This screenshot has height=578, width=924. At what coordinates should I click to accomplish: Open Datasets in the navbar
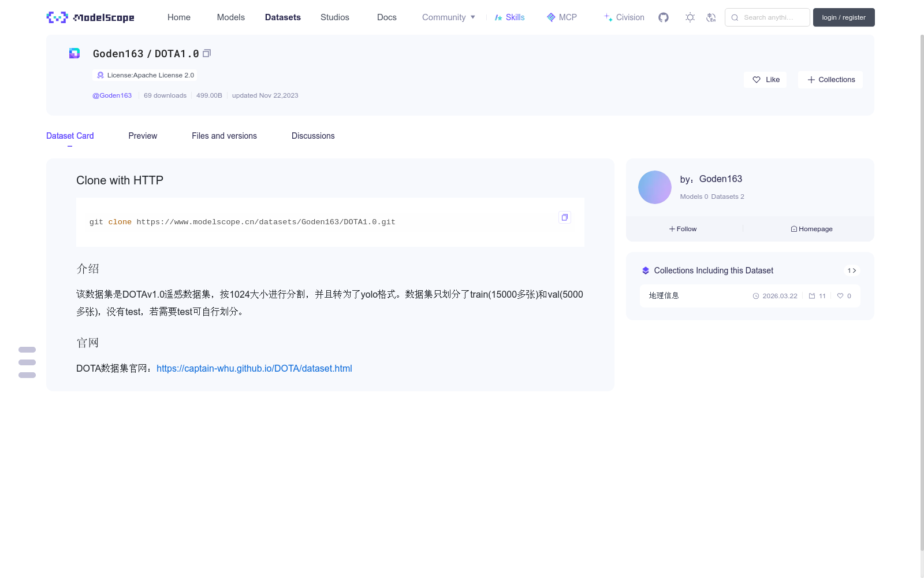283,17
